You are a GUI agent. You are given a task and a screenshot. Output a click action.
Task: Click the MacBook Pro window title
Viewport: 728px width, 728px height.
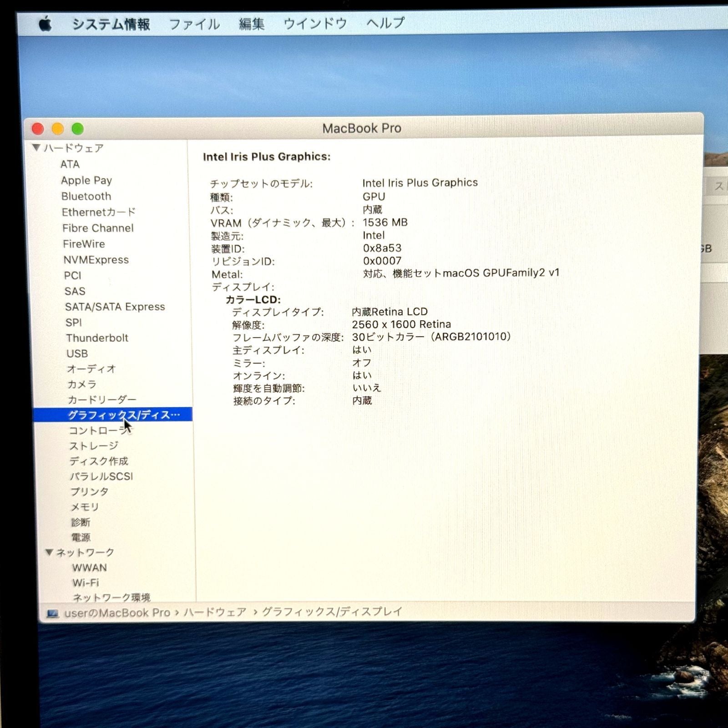tap(362, 128)
